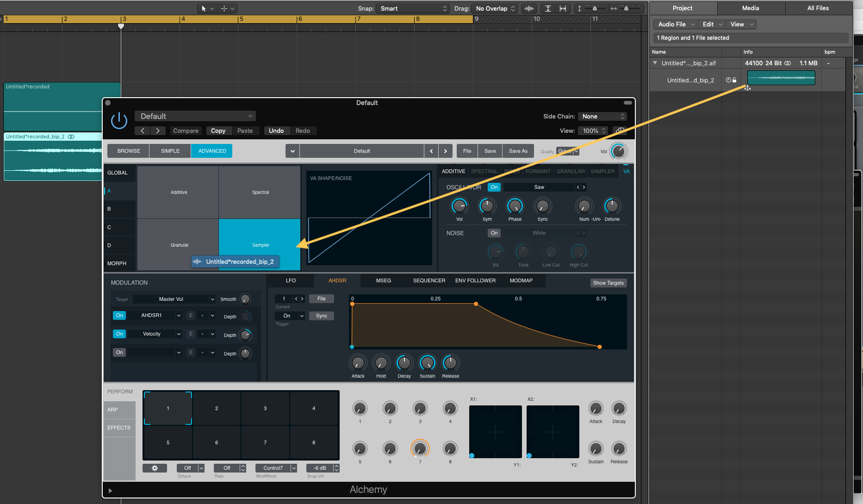The width and height of the screenshot is (863, 504).
Task: Click previous oscillator waveform arrow beside Saw
Action: click(x=578, y=187)
